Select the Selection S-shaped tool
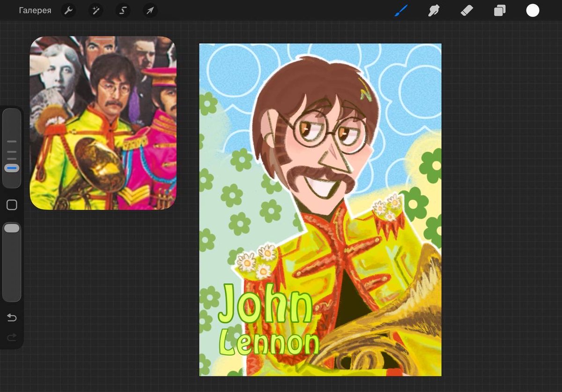This screenshot has width=562, height=392. pos(123,10)
